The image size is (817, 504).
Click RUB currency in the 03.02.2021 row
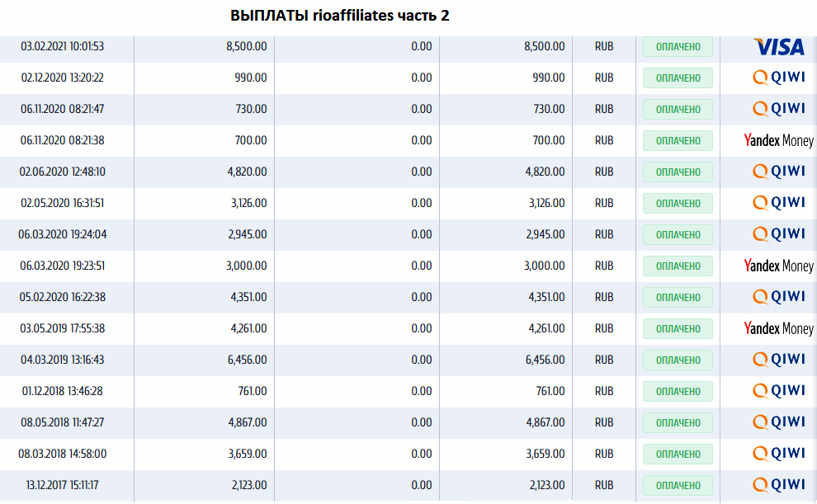pyautogui.click(x=604, y=46)
